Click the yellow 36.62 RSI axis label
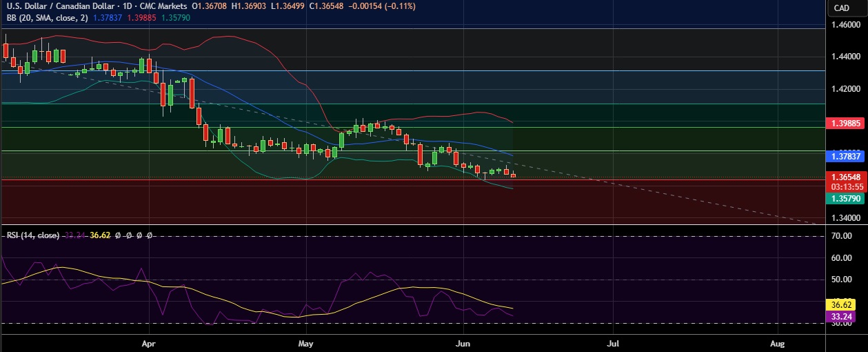The width and height of the screenshot is (868, 352). pyautogui.click(x=840, y=305)
